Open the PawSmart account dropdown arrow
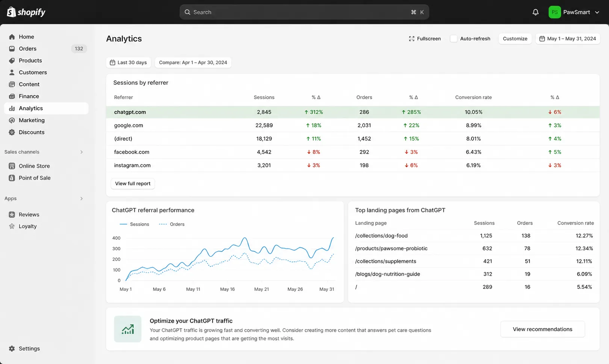Viewport: 609px width, 364px height. click(597, 12)
